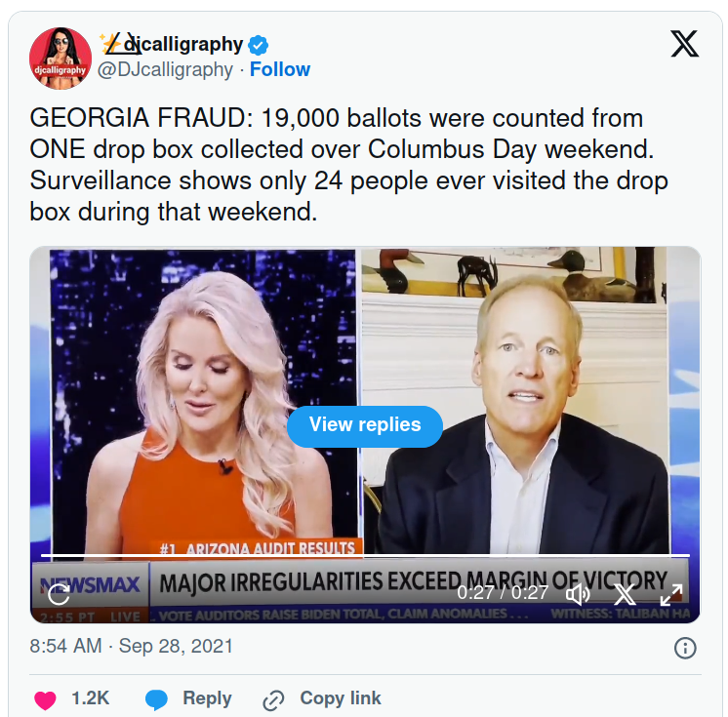Click the blue verified badge
The height and width of the screenshot is (717, 728).
259,45
